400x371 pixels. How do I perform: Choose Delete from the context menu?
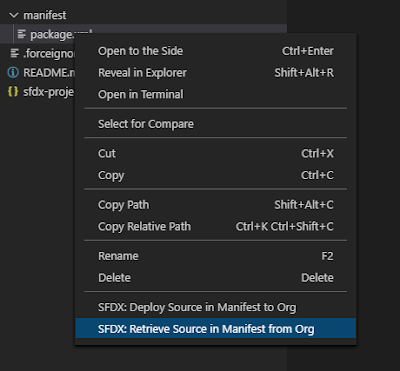tap(216, 278)
